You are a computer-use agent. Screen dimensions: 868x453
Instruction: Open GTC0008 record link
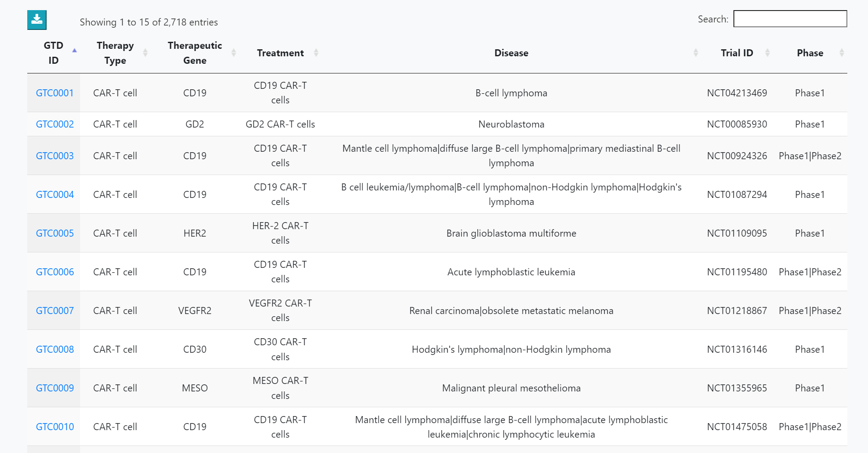[55, 349]
